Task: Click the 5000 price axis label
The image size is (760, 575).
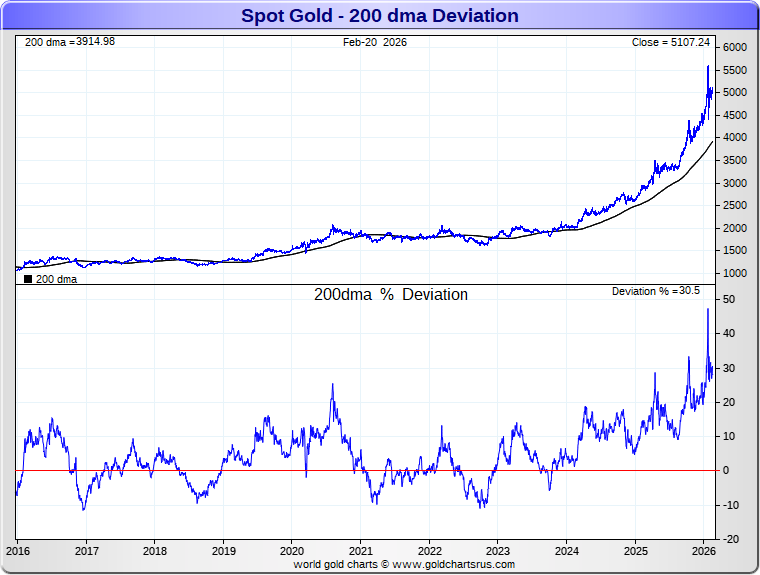Action: pos(735,92)
